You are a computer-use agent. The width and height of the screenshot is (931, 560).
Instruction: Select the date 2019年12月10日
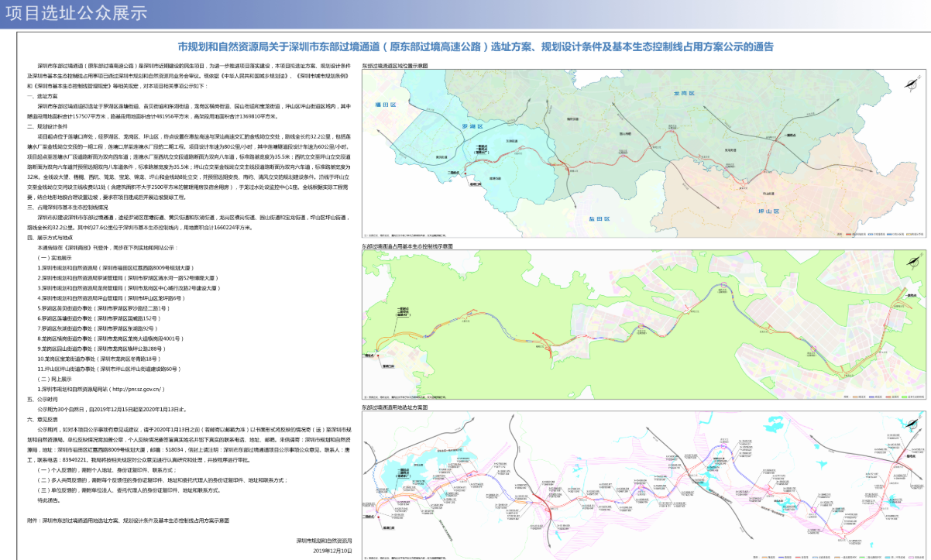pyautogui.click(x=332, y=551)
